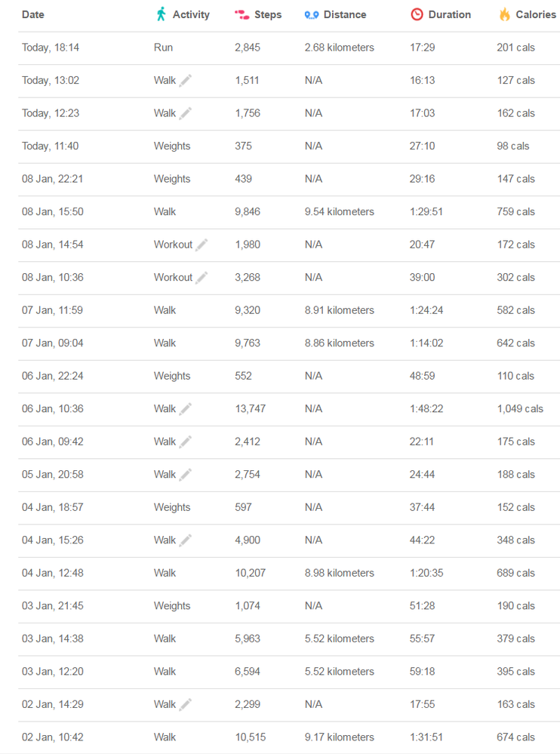This screenshot has width=560, height=754.
Task: Edit the Today 12:23 Walk entry pencil
Action: pos(186,113)
